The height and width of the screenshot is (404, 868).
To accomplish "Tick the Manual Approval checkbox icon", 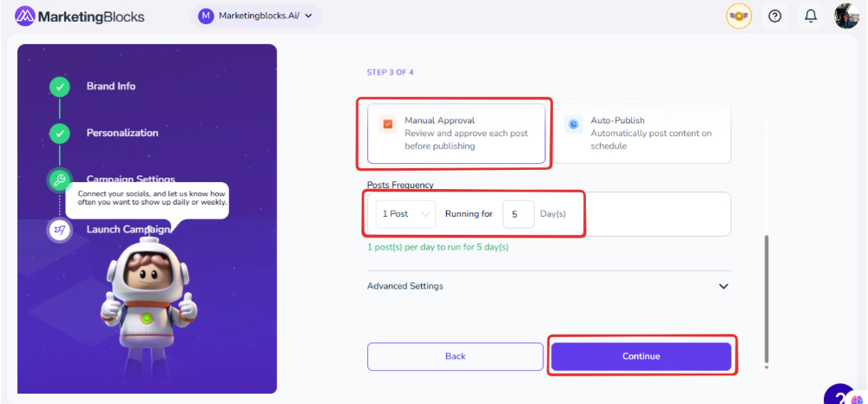I will tap(387, 124).
